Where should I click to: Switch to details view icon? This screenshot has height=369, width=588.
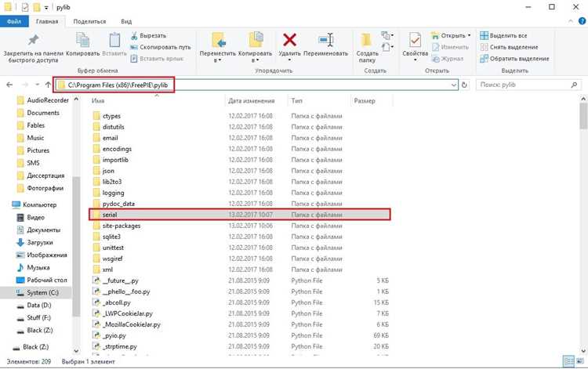pyautogui.click(x=568, y=361)
